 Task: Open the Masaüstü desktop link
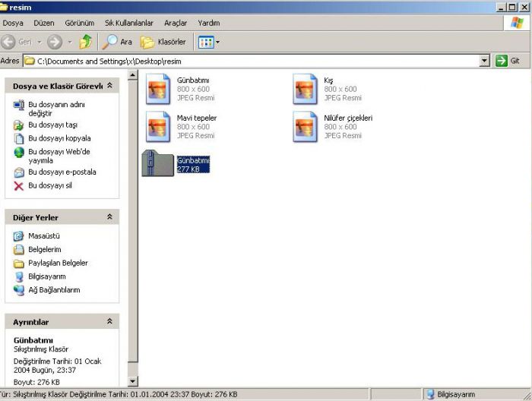coord(44,236)
